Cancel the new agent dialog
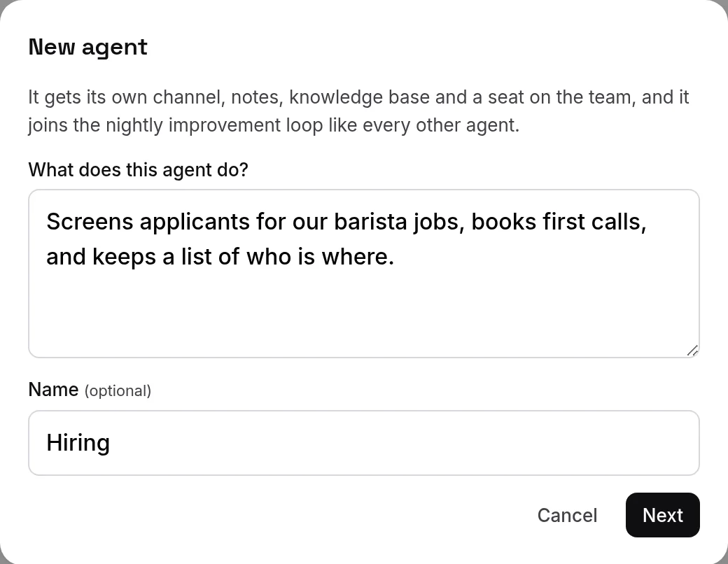Viewport: 728px width, 564px height. [568, 515]
